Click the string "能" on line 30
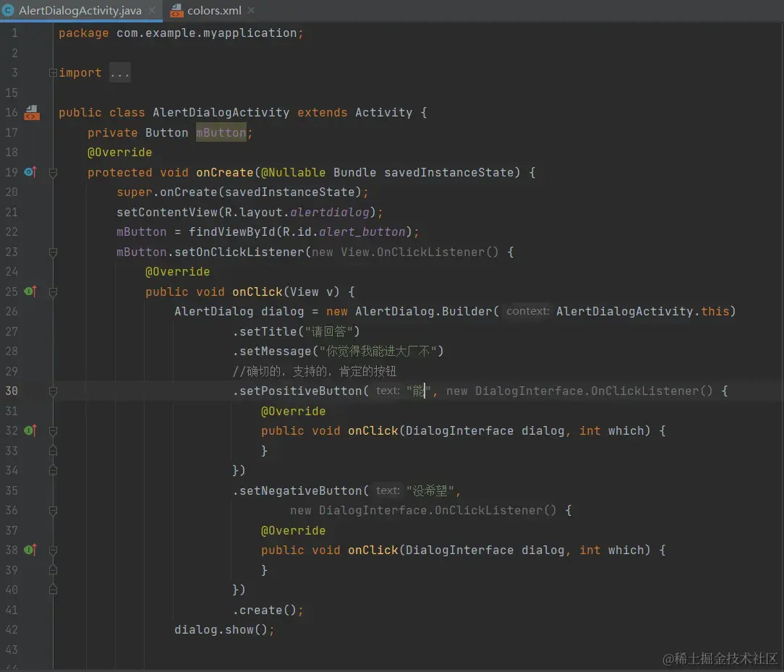Image resolution: width=784 pixels, height=672 pixels. coord(419,391)
